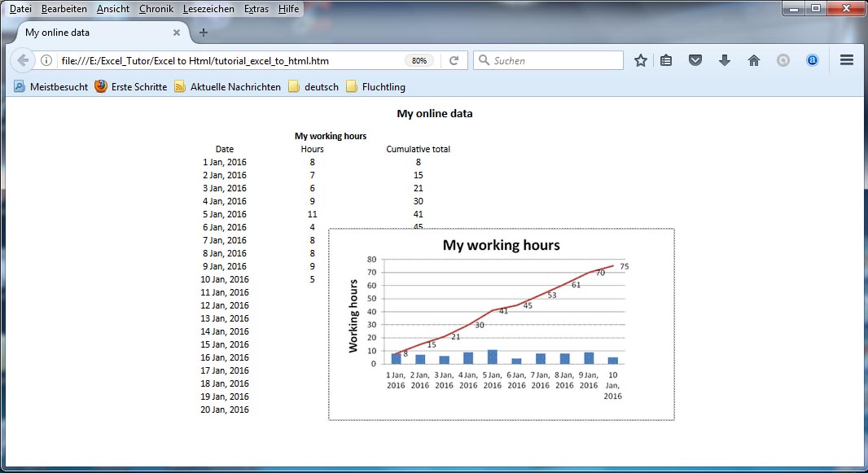Screen dimensions: 868x473
Task: Open the Lesezeichen menu
Action: [x=208, y=9]
